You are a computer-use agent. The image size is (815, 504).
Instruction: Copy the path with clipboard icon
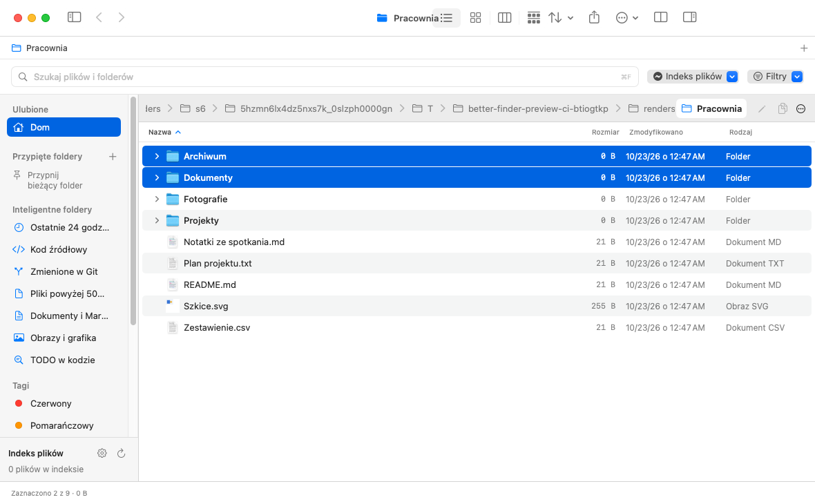coord(783,108)
